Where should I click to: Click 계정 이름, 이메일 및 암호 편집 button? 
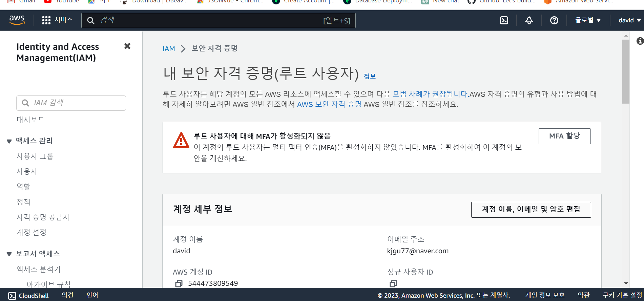pos(531,210)
